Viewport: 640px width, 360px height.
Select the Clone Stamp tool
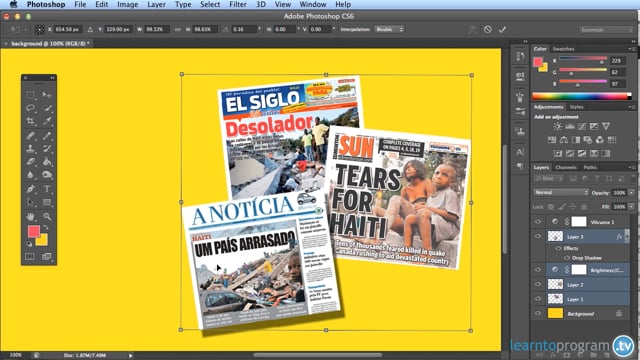tap(31, 149)
